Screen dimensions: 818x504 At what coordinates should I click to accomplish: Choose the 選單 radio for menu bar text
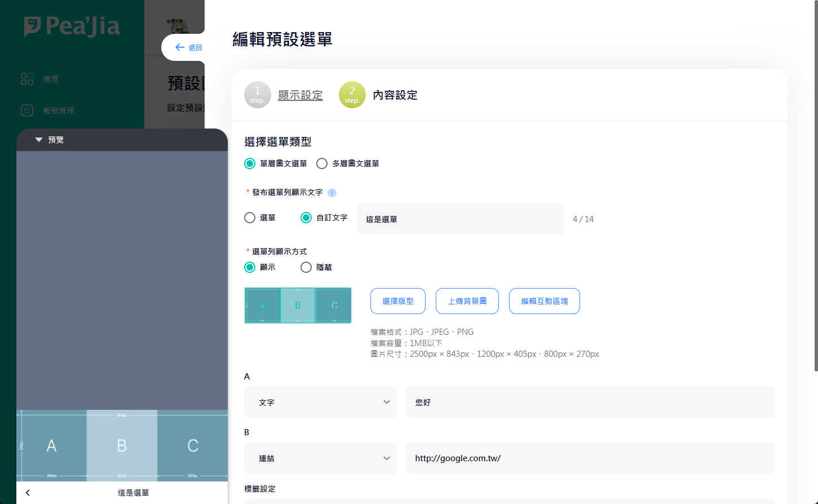click(250, 218)
